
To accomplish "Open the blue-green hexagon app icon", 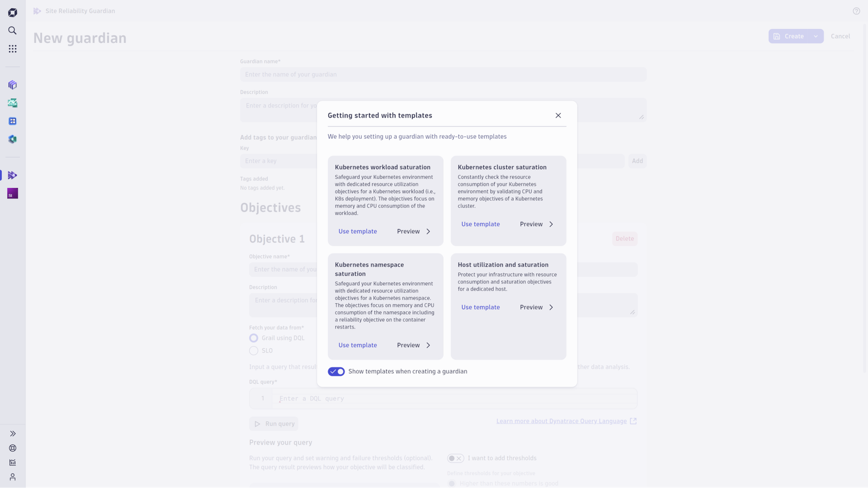I will 12,139.
